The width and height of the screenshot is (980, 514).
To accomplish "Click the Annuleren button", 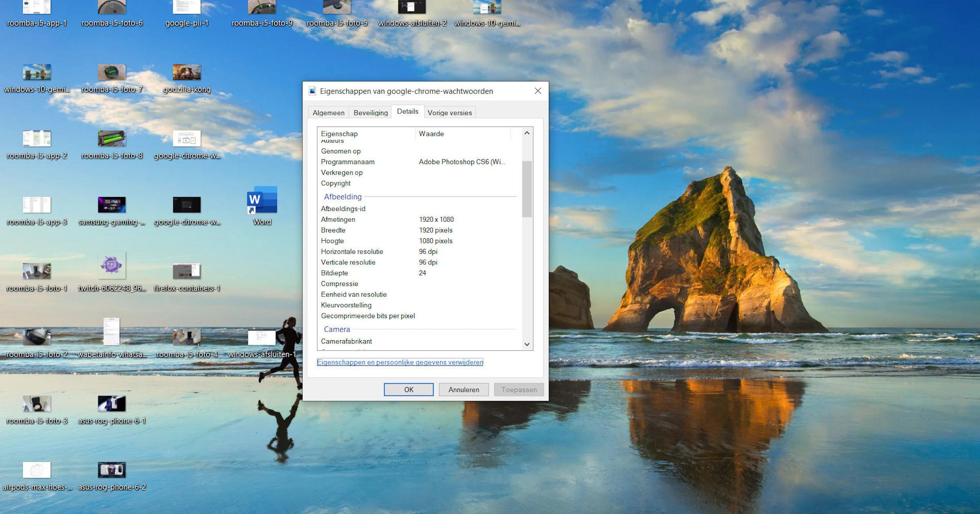I will pos(463,390).
